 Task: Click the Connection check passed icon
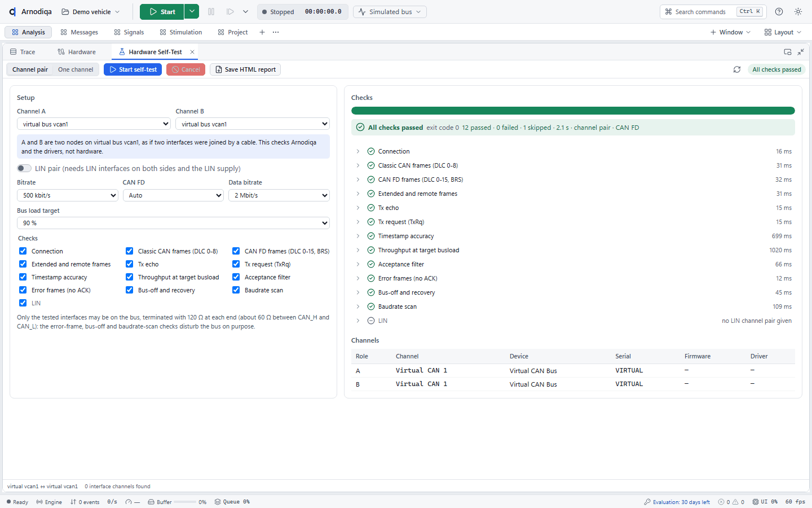[x=371, y=151]
